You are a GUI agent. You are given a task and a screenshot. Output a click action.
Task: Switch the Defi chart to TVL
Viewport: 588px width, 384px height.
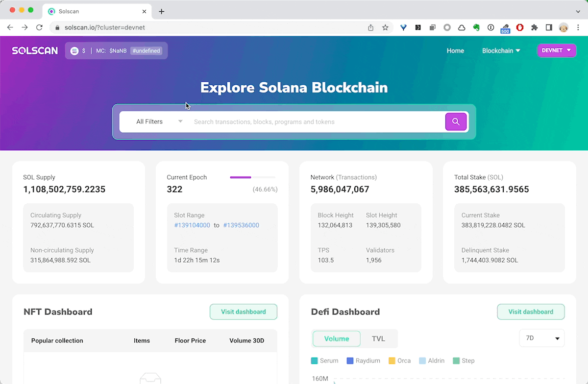point(378,338)
